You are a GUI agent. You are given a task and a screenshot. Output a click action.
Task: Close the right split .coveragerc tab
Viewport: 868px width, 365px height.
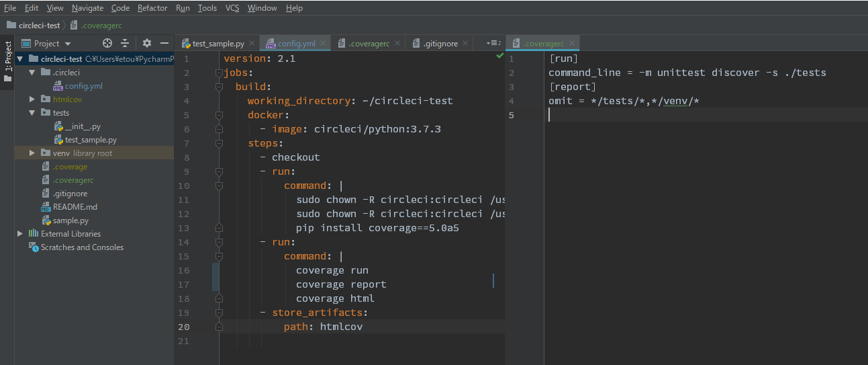click(x=572, y=44)
